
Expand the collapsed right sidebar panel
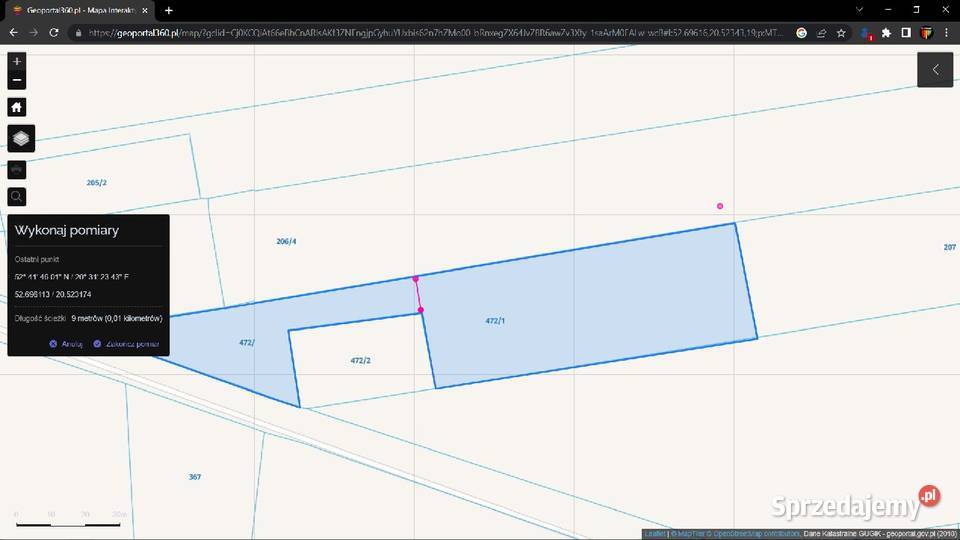click(935, 70)
